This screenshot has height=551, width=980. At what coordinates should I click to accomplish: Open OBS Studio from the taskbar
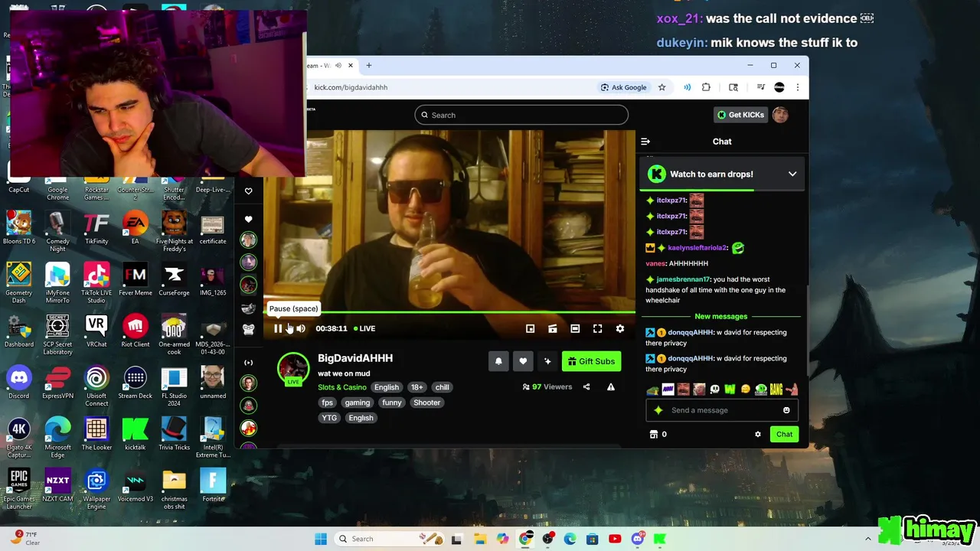pos(547,539)
